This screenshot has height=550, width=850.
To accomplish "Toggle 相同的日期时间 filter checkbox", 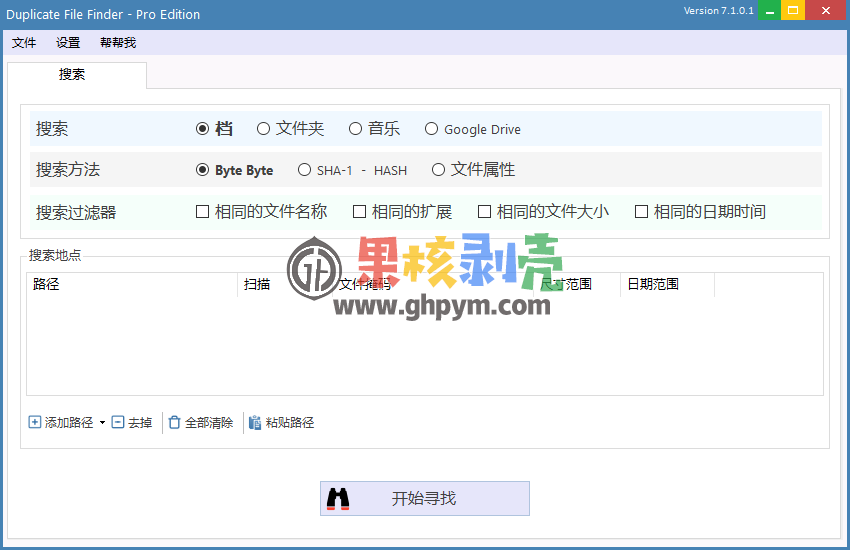I will pos(641,211).
